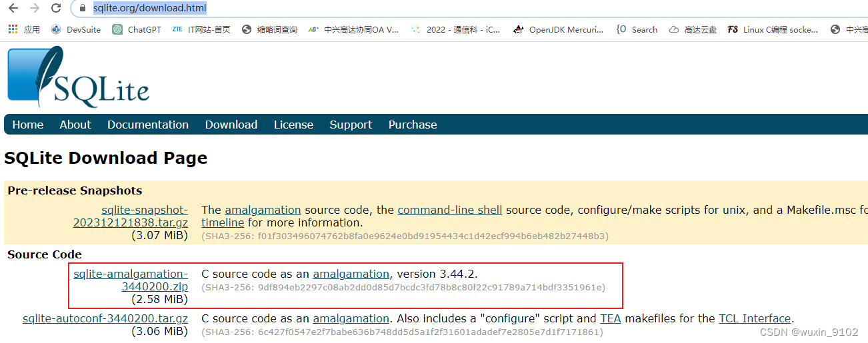
Task: Open the DevSuite bookmark
Action: click(76, 29)
